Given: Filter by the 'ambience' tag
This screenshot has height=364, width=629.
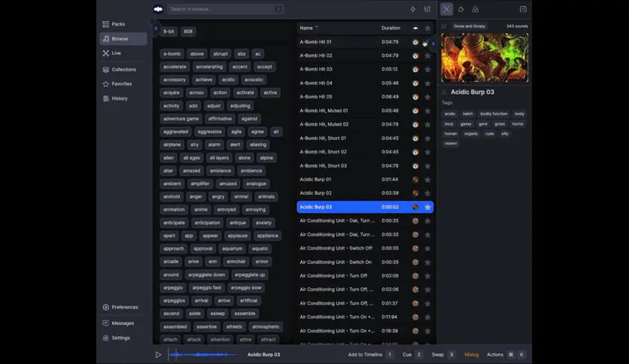Looking at the screenshot, I should point(251,171).
